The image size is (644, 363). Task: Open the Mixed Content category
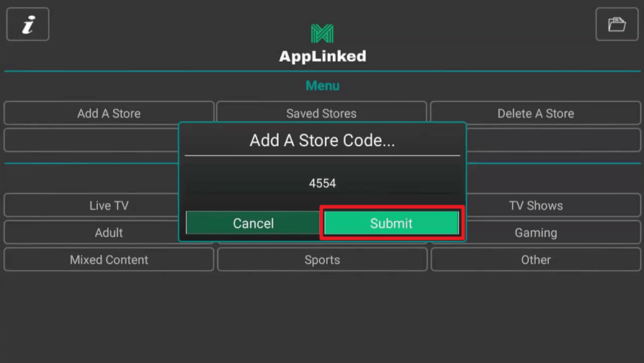tap(109, 259)
